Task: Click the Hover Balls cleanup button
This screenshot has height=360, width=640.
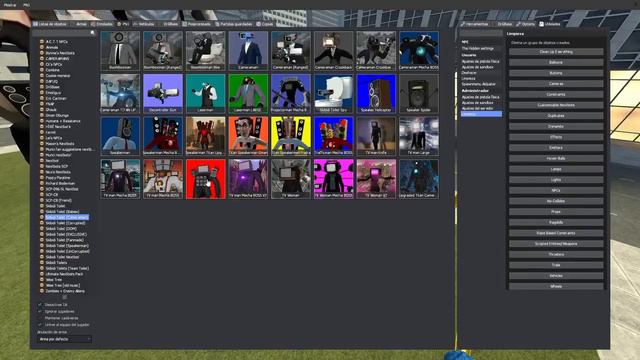Action: click(556, 158)
